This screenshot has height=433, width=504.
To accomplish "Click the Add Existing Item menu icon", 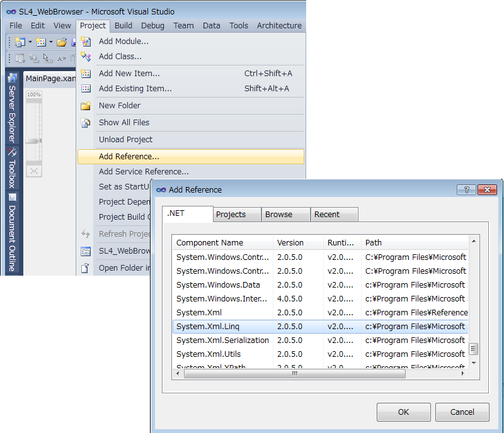I will coord(86,88).
